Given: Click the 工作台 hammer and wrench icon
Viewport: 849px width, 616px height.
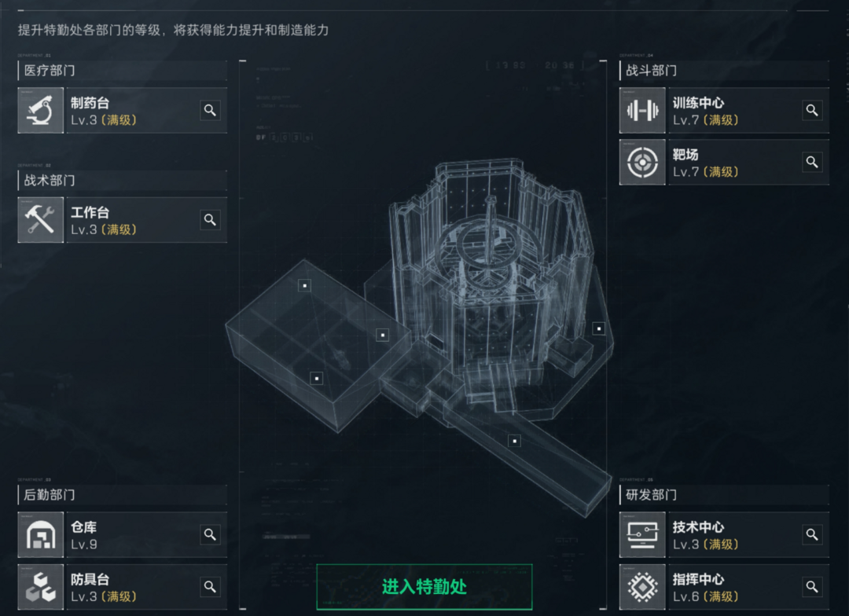Looking at the screenshot, I should tap(41, 220).
